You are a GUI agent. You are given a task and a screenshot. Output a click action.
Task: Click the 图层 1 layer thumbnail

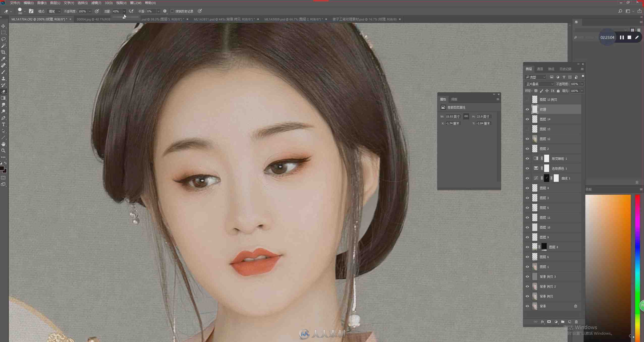pos(535,267)
